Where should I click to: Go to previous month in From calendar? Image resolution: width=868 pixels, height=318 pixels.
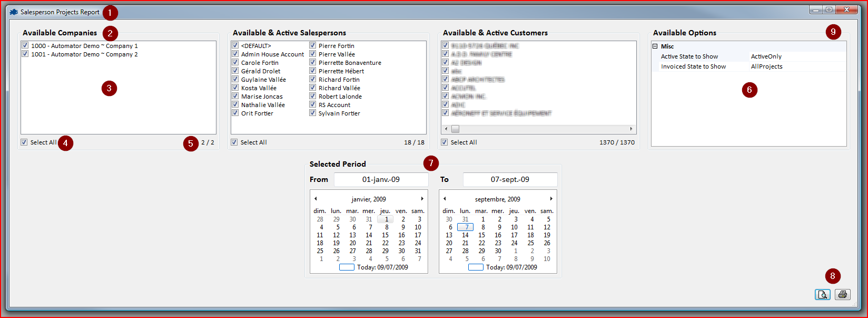(315, 199)
